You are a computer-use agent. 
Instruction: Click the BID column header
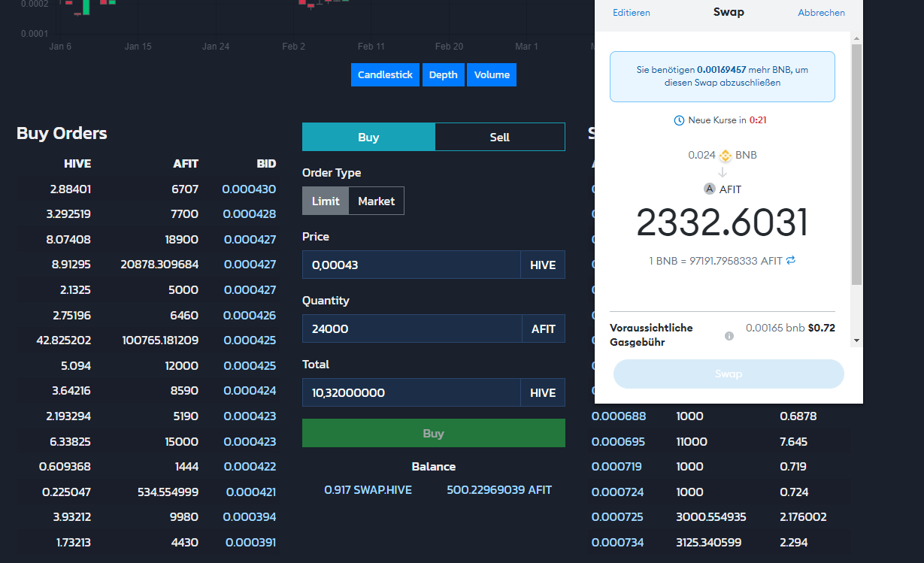click(266, 163)
